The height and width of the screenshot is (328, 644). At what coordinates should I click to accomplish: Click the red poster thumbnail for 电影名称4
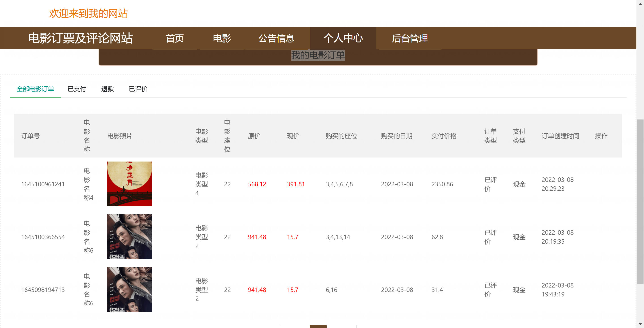click(x=129, y=184)
